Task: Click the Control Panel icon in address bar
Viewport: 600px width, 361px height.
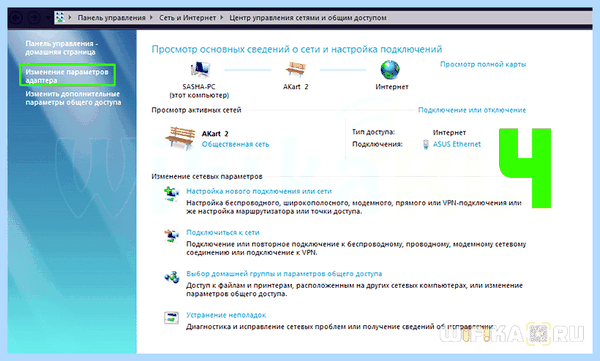Action: click(60, 17)
